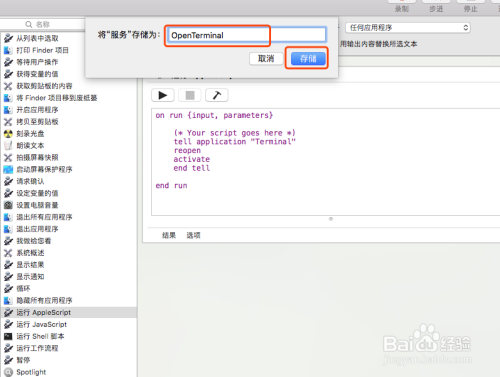Select the 退出应用程序 action icon
The image size is (500, 377).
8,229
